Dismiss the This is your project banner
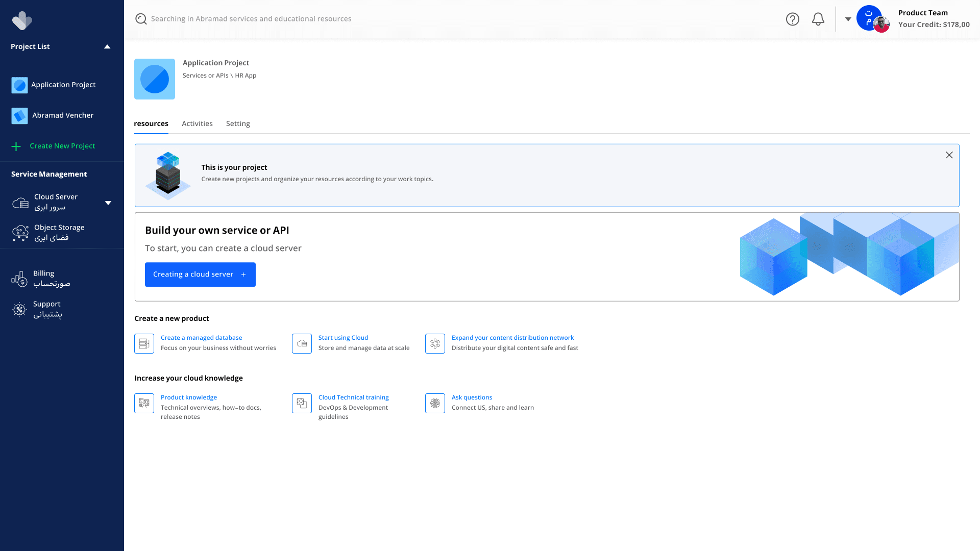Viewport: 980px width, 551px height. [949, 155]
